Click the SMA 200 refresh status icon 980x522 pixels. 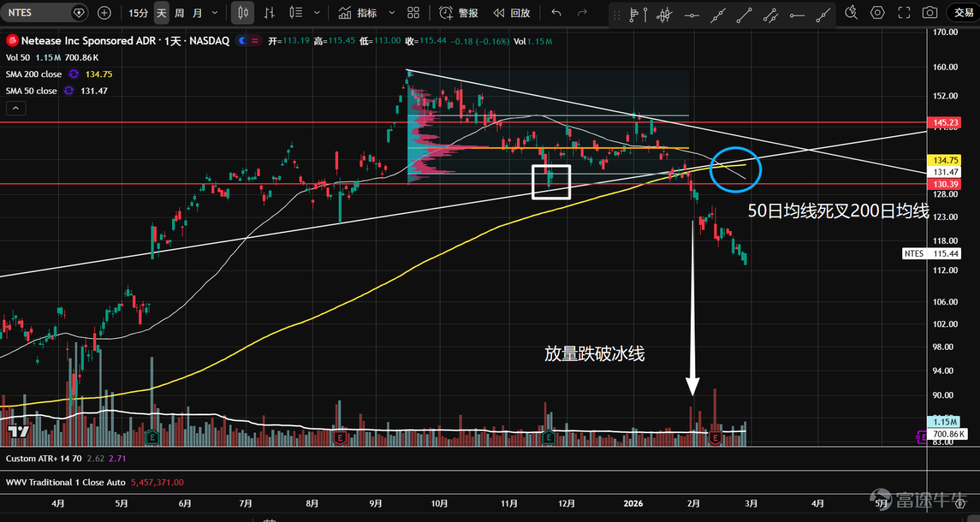click(x=73, y=74)
